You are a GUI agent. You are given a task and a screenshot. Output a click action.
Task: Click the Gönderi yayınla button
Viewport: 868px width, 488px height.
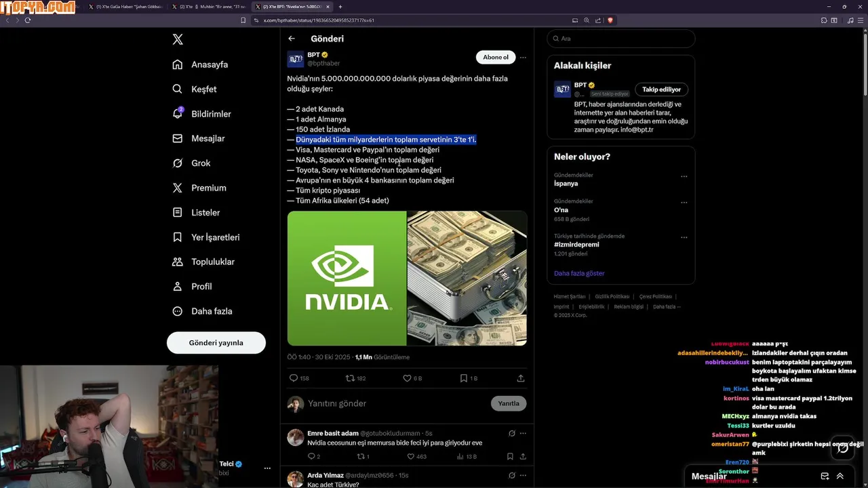(216, 342)
